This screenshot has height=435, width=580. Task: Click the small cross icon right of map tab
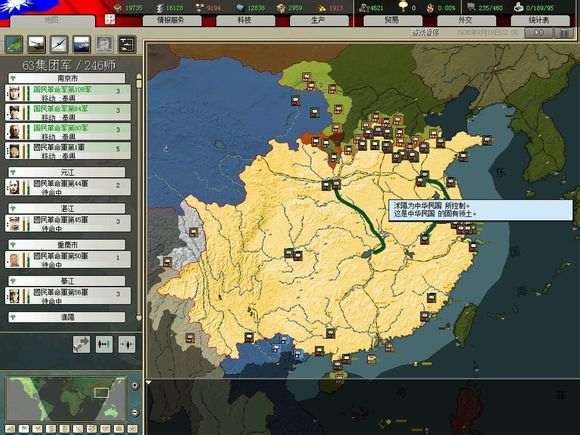[x=110, y=19]
